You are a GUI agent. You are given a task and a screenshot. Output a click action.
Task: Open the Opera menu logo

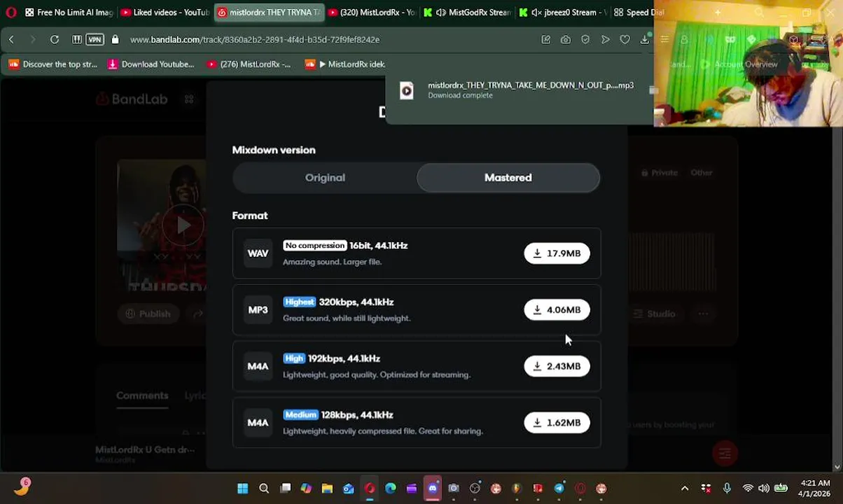pos(11,12)
